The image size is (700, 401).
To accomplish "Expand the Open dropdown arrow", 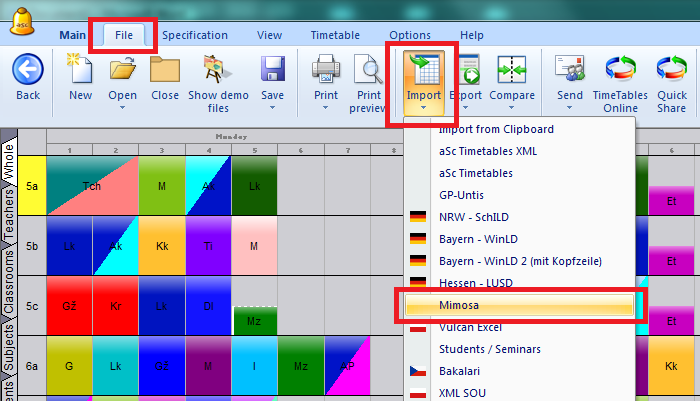I will tap(122, 108).
